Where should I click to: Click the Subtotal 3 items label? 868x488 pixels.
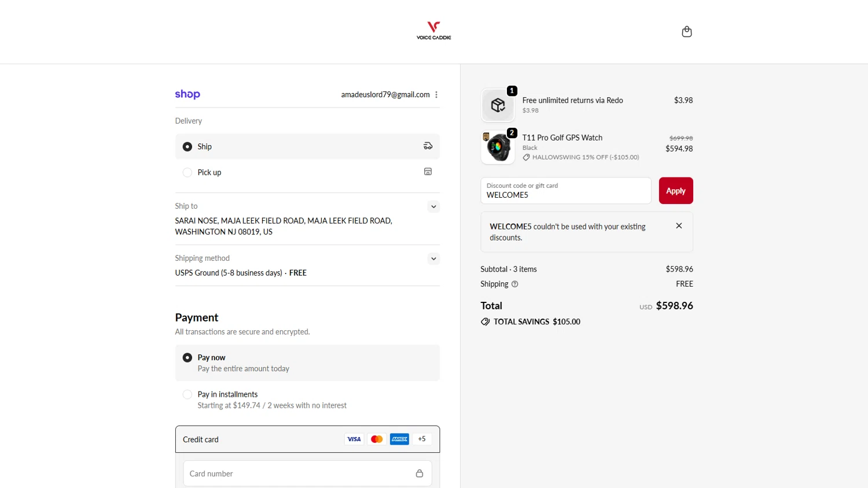509,269
